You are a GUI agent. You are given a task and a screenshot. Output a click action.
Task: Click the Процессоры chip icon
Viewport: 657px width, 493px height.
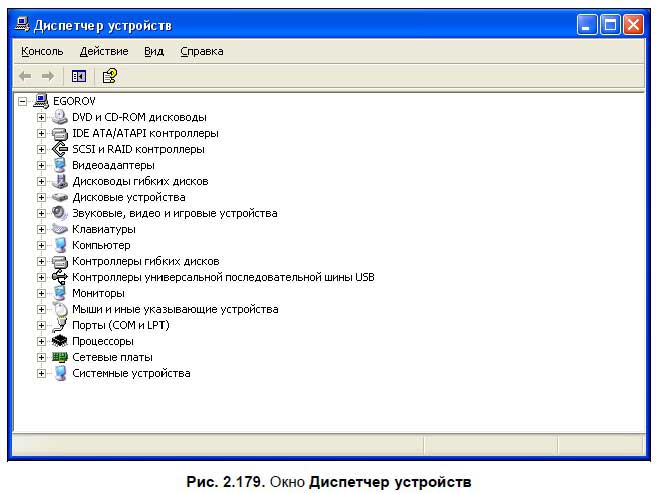pyautogui.click(x=59, y=341)
